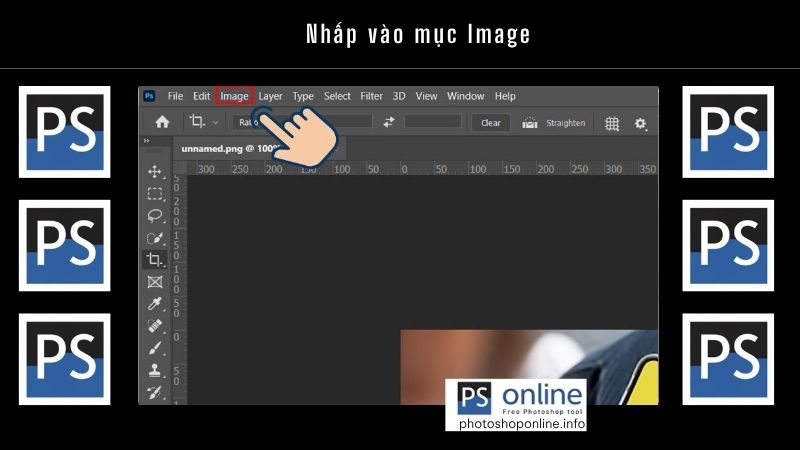Image resolution: width=800 pixels, height=450 pixels.
Task: Select the Rectangular Marquee tool
Action: [155, 194]
